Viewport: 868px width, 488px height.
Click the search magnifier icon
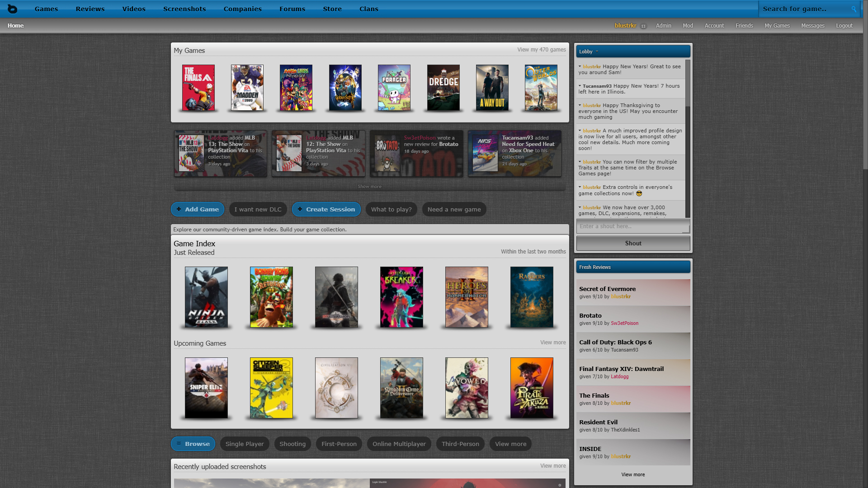pos(854,9)
